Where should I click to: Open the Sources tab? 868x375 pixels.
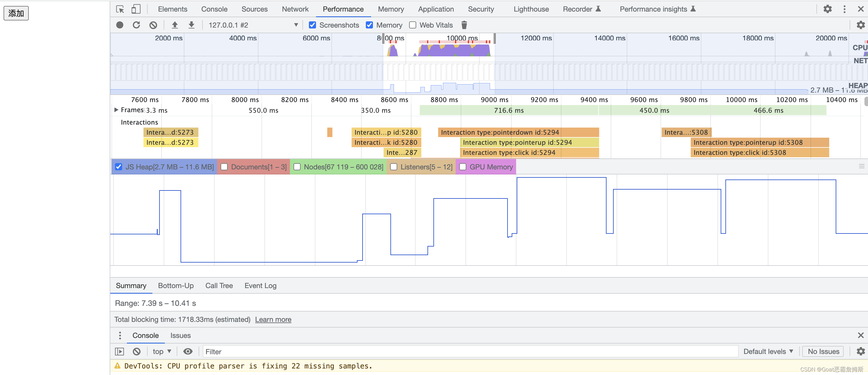254,9
